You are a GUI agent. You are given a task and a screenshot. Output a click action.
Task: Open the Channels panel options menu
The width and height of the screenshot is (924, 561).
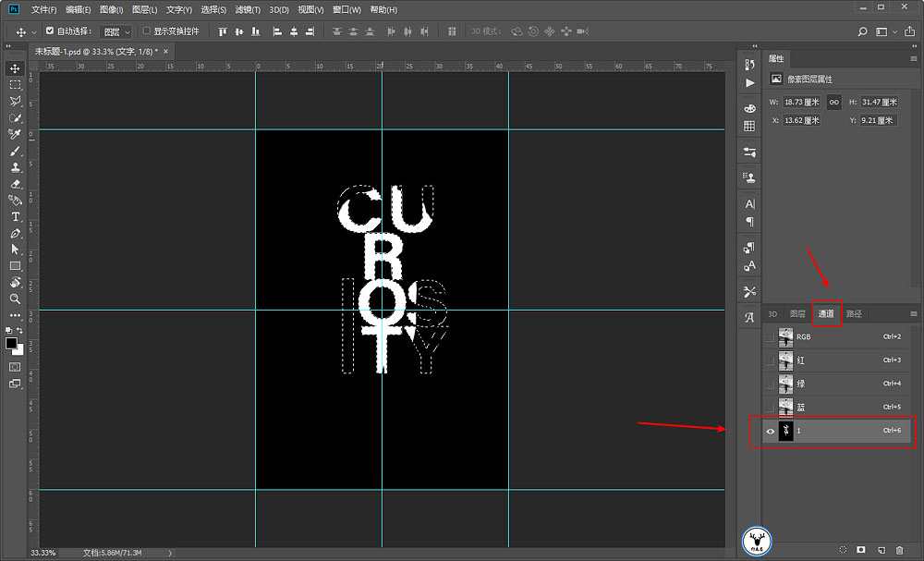point(914,313)
